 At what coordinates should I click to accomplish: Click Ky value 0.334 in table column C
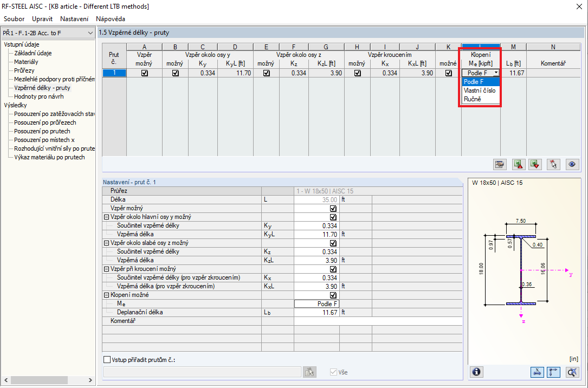[x=203, y=73]
